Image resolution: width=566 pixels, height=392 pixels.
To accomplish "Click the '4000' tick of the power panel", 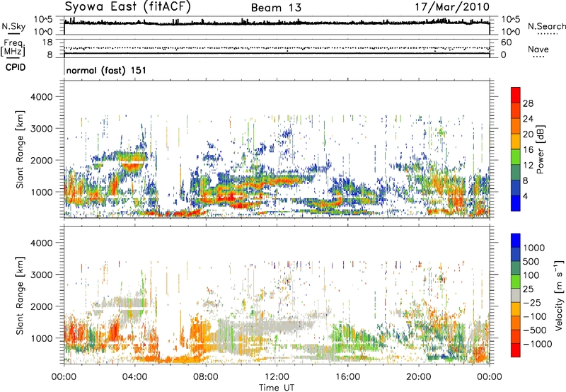I will [x=41, y=97].
